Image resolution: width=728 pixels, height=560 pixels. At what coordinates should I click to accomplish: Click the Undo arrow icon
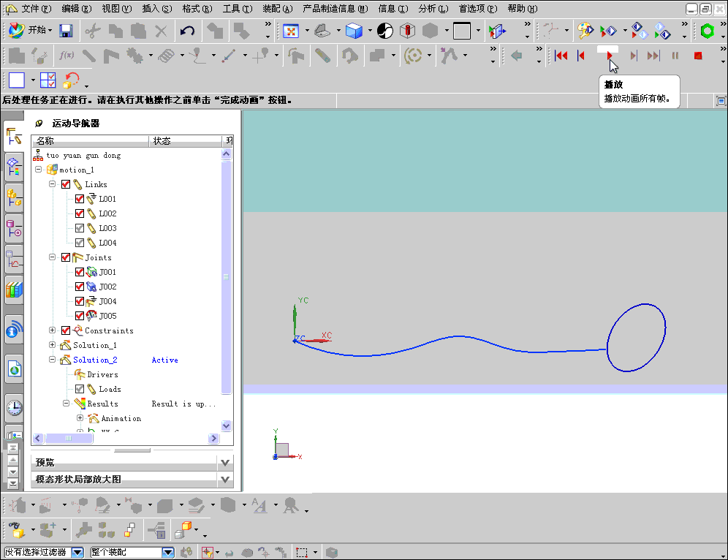coord(188,31)
